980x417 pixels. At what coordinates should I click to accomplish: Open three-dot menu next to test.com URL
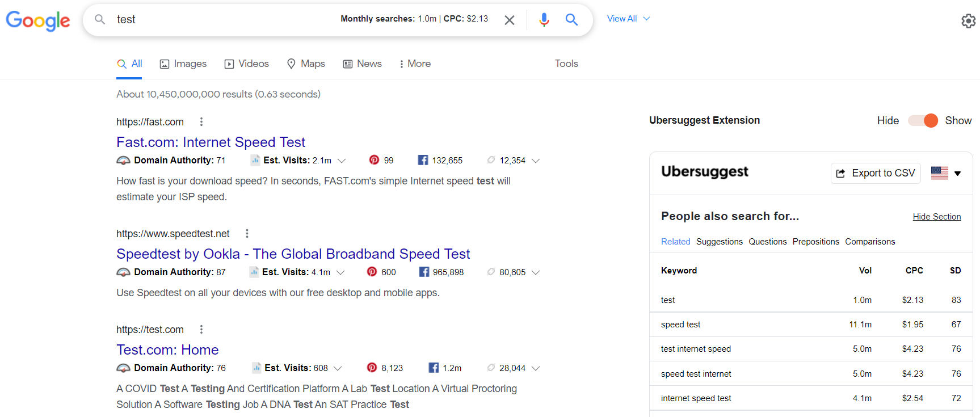pos(201,330)
